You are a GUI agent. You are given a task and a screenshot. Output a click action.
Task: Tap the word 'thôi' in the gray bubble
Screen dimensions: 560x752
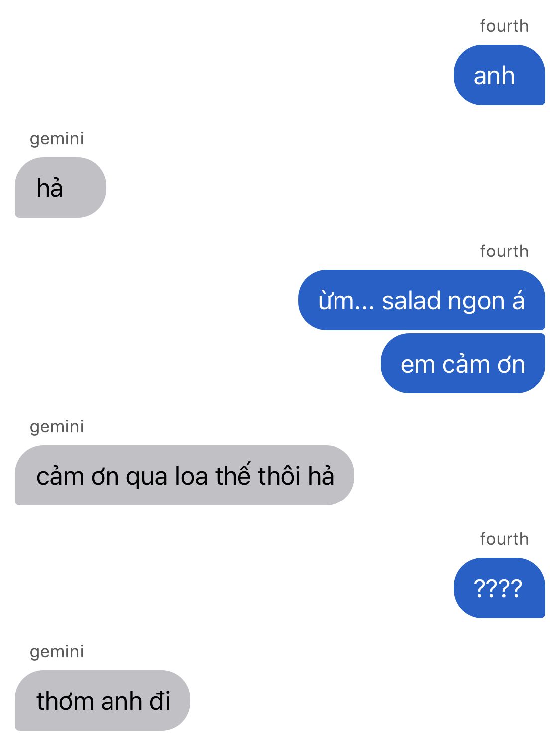279,475
